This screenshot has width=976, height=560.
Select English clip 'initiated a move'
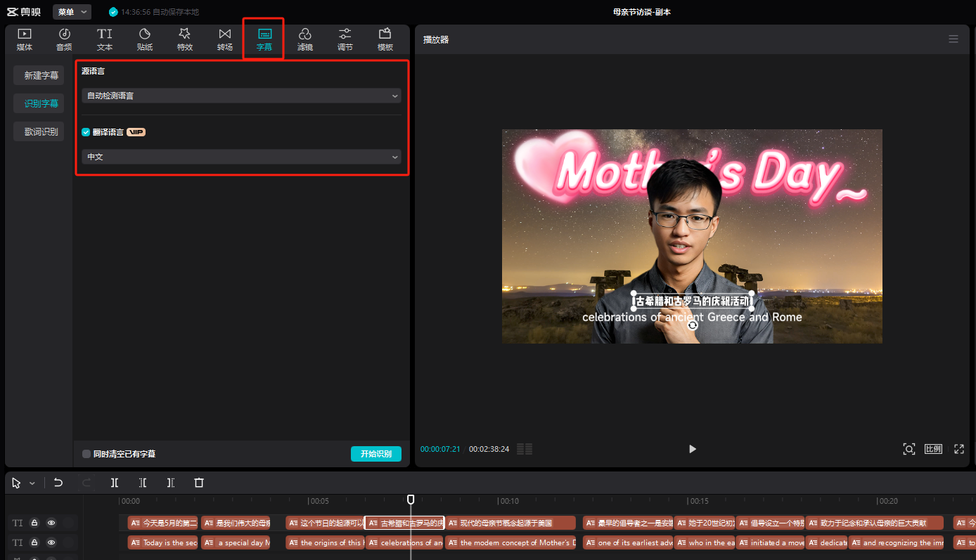(x=771, y=542)
